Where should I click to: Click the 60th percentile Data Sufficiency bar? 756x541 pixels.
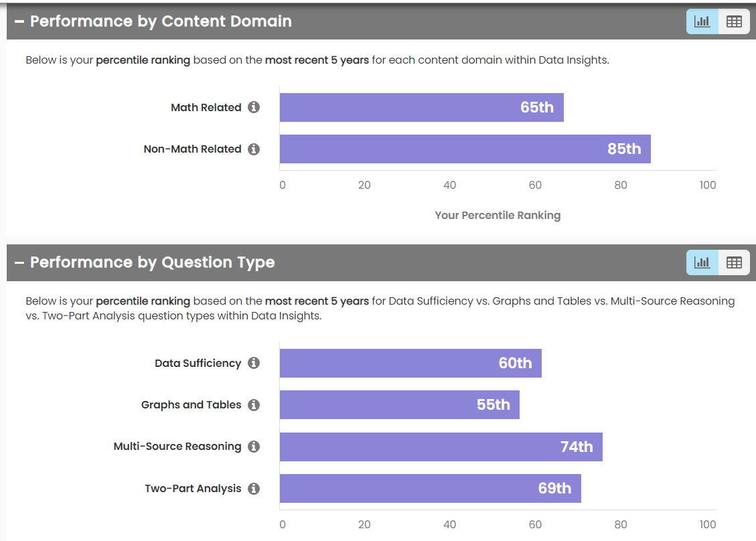click(x=410, y=363)
